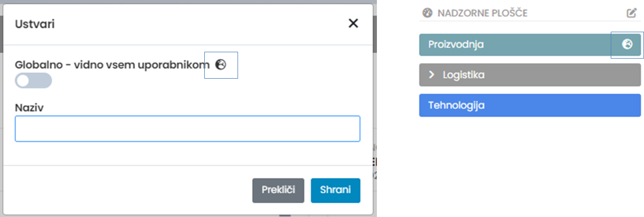Click the dashboard gauge icon beside NADZORNE PLOŠČE
644x217 pixels.
point(428,13)
